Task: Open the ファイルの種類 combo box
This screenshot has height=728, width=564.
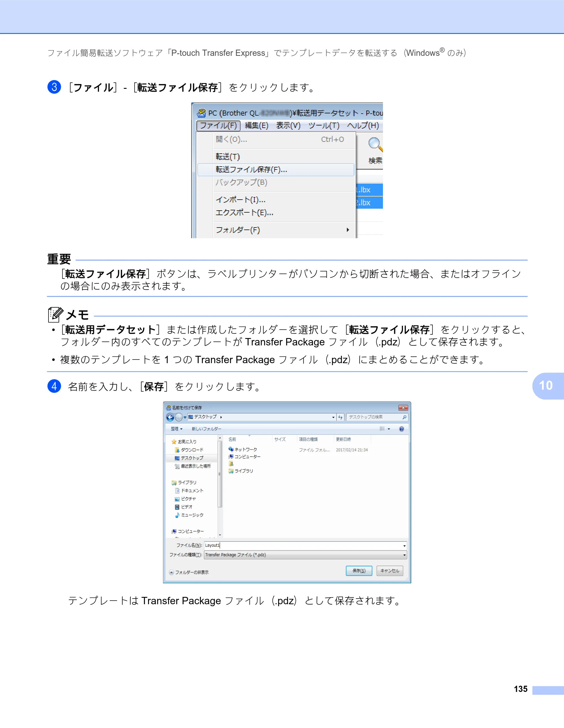Action: tap(305, 555)
